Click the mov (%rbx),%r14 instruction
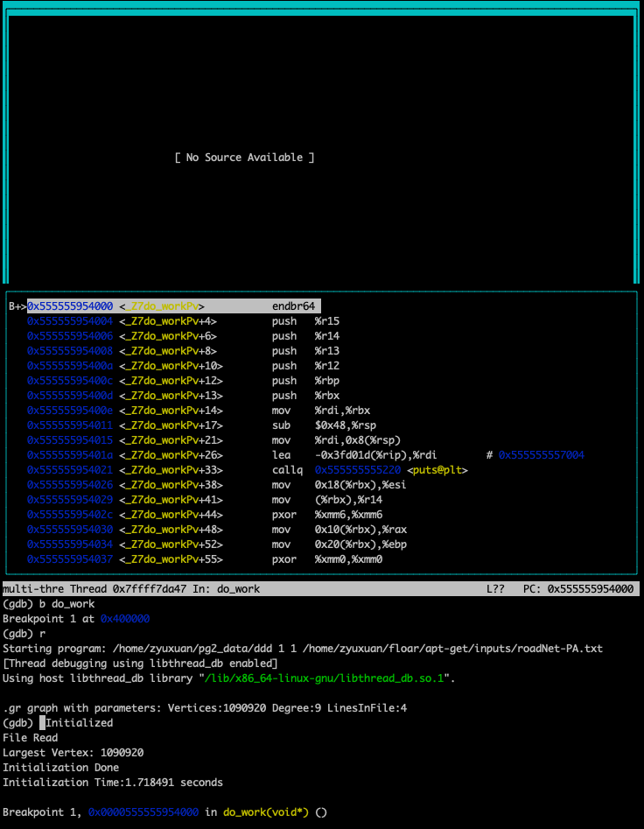The image size is (644, 829). (x=327, y=499)
